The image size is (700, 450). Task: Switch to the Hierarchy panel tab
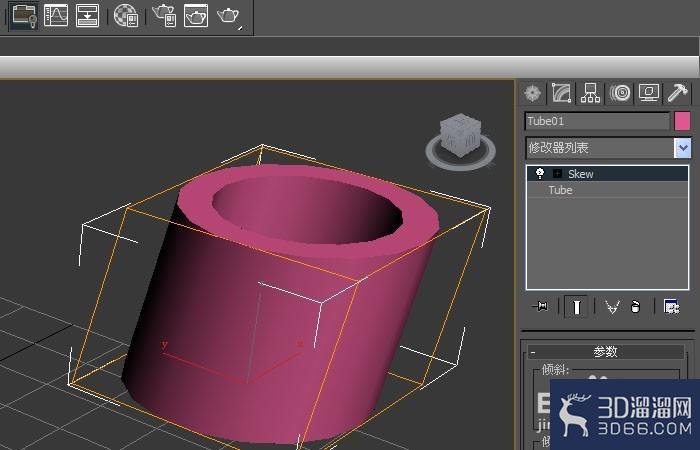(x=590, y=93)
